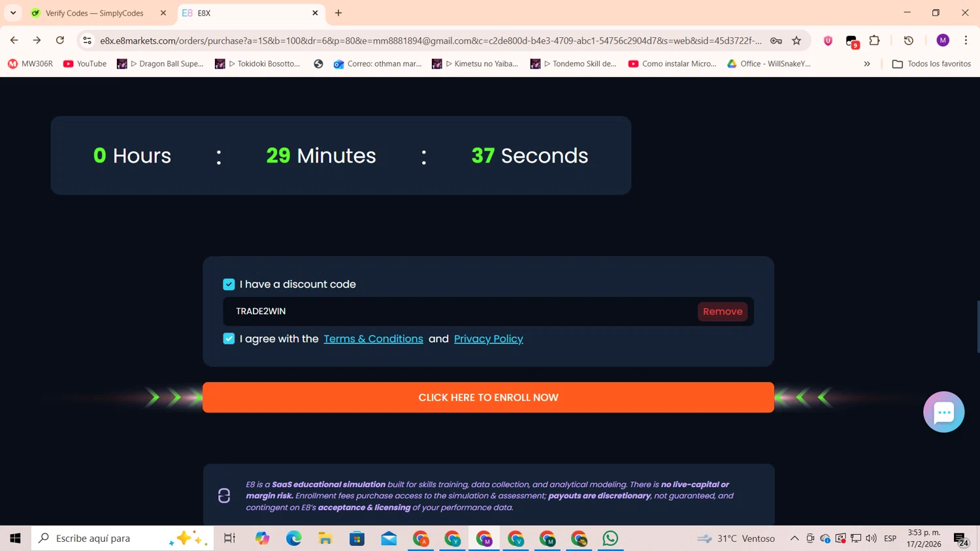
Task: Close the E8X tab
Action: click(x=315, y=13)
